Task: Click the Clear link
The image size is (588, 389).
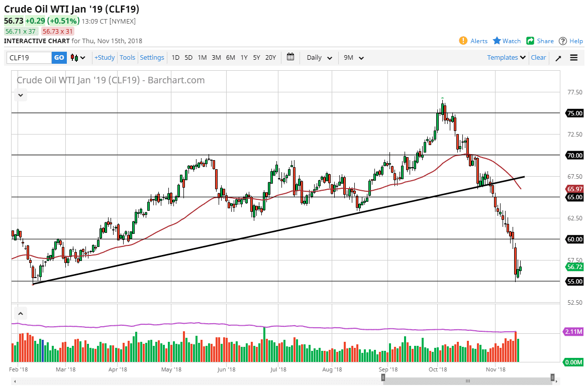Action: 538,57
